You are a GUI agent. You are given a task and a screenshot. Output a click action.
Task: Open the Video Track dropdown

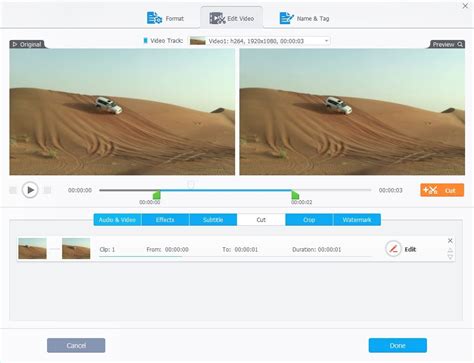259,41
